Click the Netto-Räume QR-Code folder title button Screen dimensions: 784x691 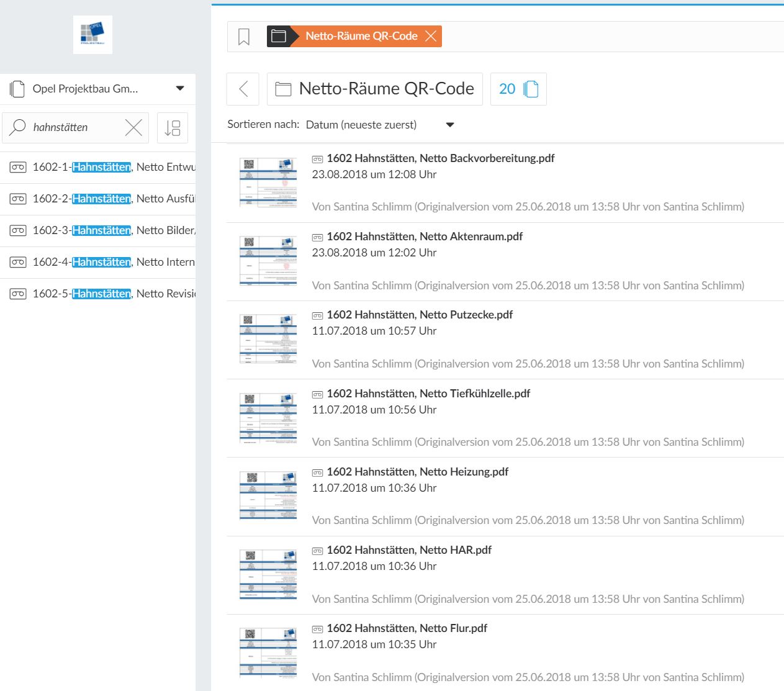coord(375,89)
